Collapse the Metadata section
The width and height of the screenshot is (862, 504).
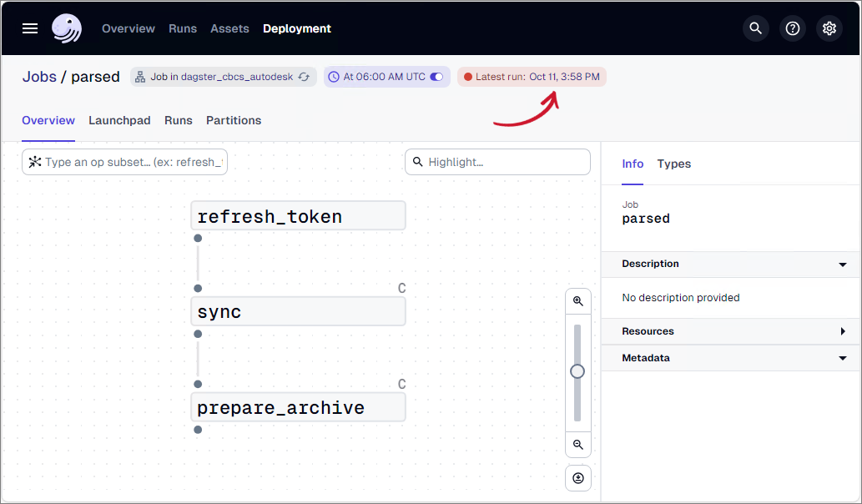click(843, 358)
